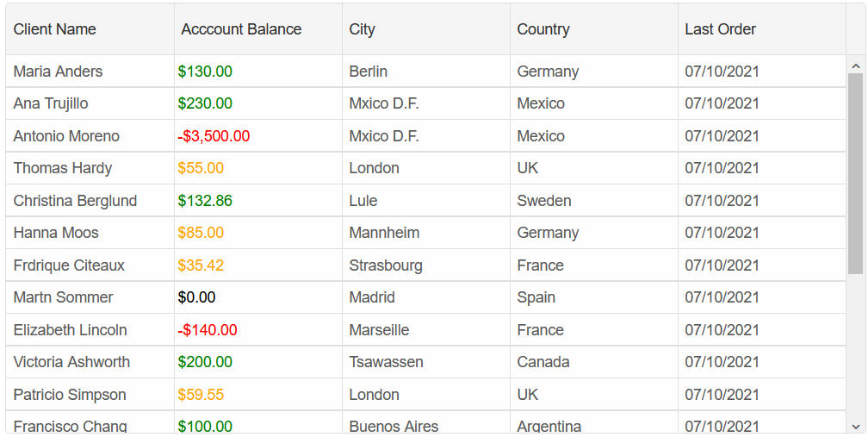Sort by Client Name column header

[x=90, y=29]
